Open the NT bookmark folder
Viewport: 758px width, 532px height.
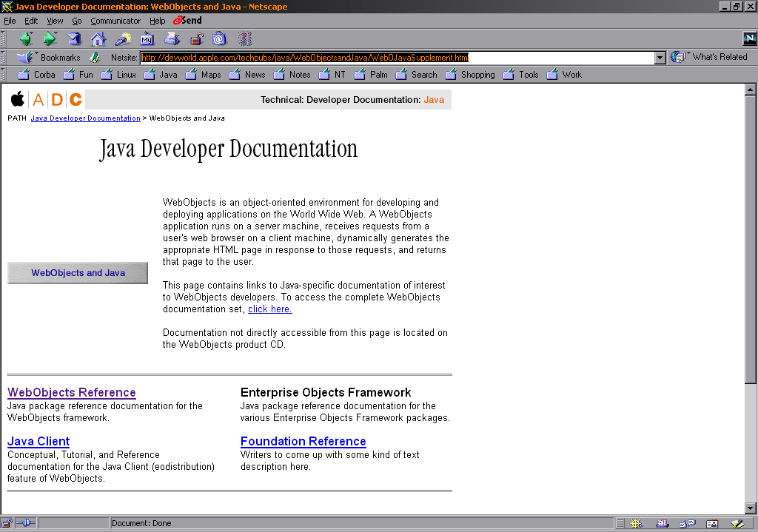coord(332,75)
